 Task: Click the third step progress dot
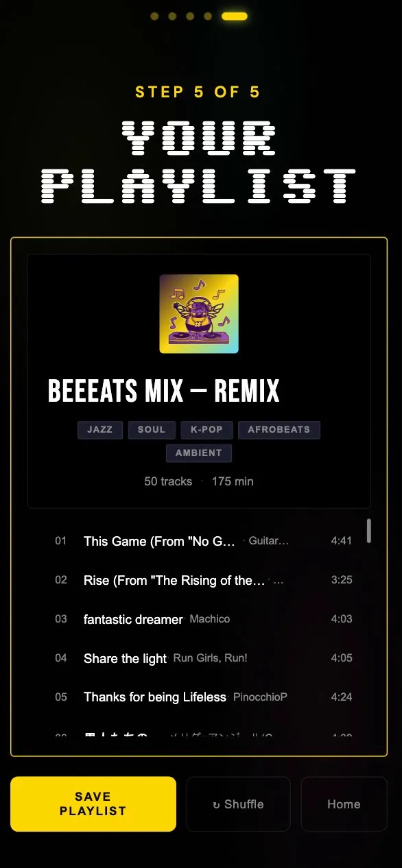click(x=190, y=16)
